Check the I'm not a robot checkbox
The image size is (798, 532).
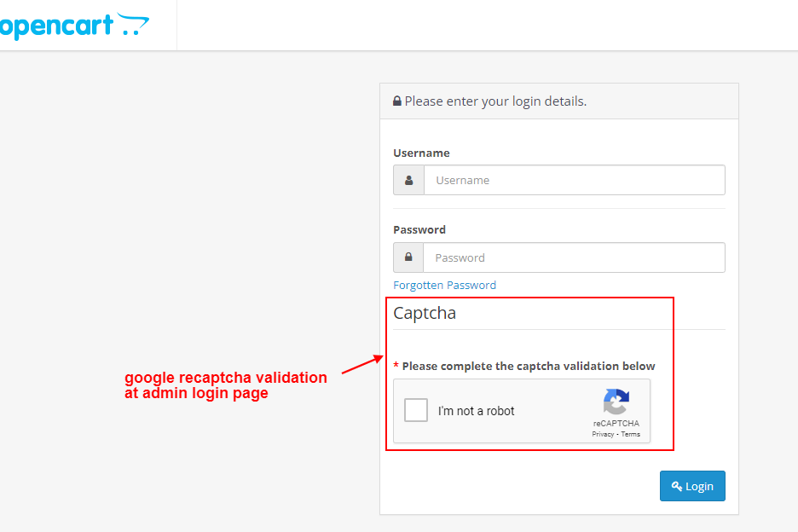[416, 410]
